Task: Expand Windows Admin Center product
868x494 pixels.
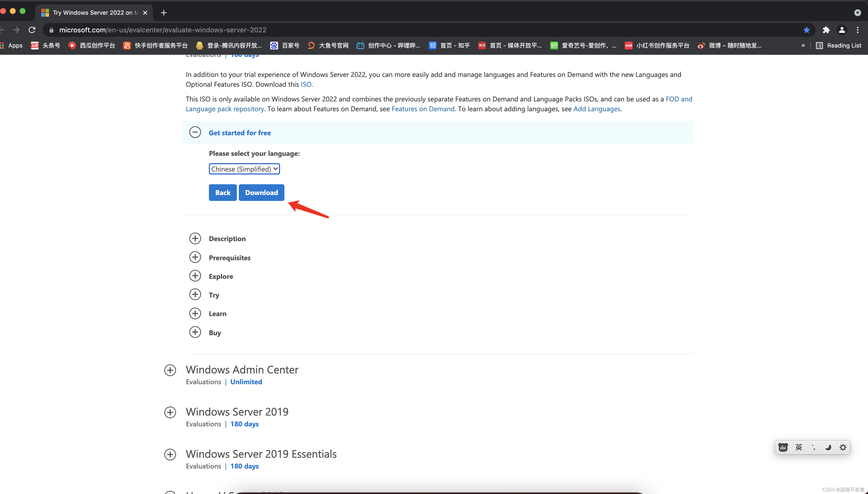Action: [170, 370]
